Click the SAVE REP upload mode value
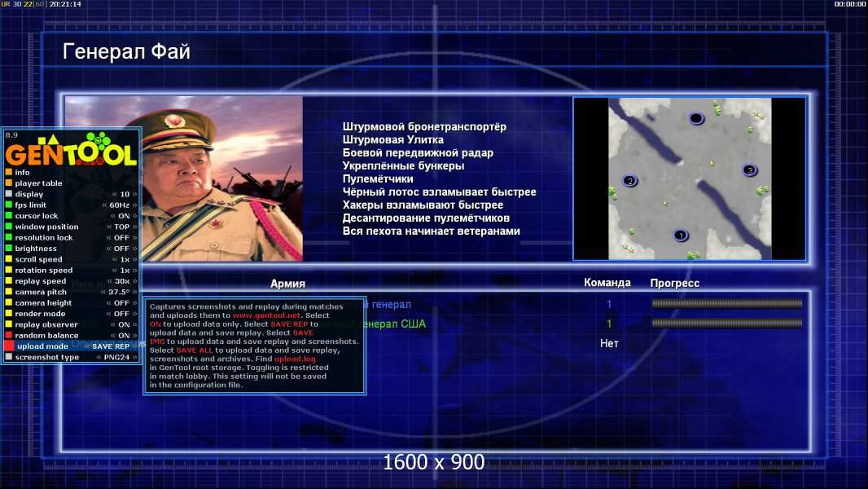The image size is (868, 489). pyautogui.click(x=111, y=346)
